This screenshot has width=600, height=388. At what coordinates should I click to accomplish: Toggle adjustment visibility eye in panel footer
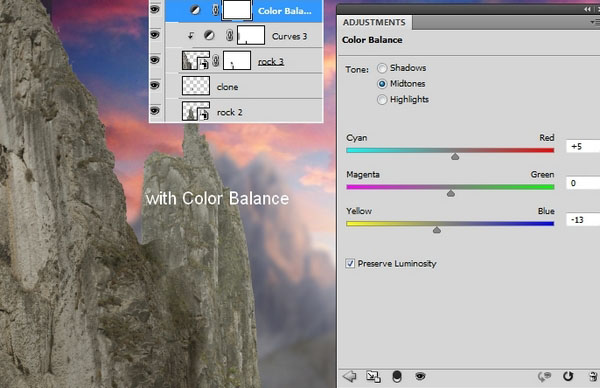click(x=420, y=377)
